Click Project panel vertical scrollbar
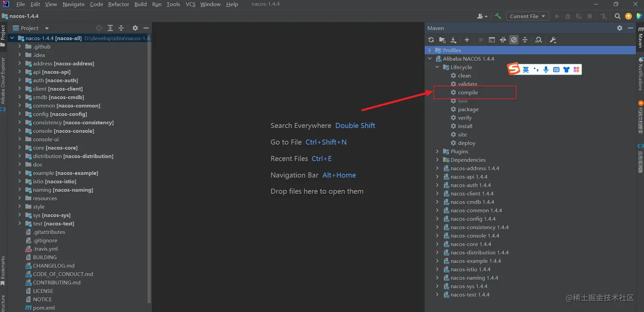644x312 pixels. [x=149, y=168]
